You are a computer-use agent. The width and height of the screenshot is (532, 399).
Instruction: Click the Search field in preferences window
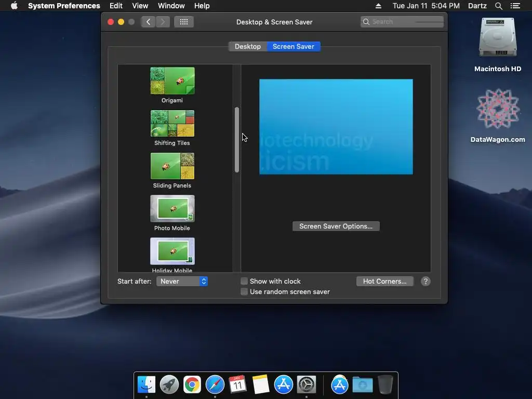pos(402,22)
